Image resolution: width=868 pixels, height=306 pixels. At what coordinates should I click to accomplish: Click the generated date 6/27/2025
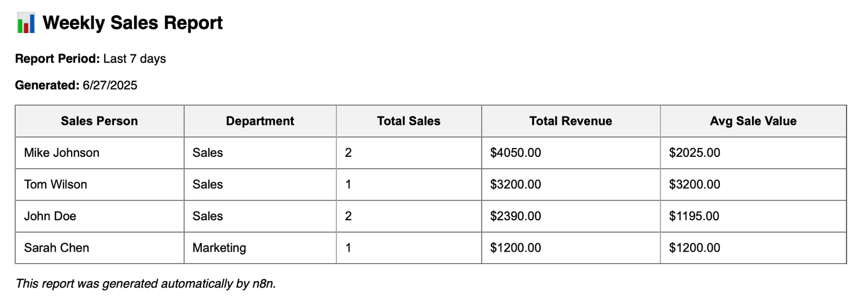110,85
